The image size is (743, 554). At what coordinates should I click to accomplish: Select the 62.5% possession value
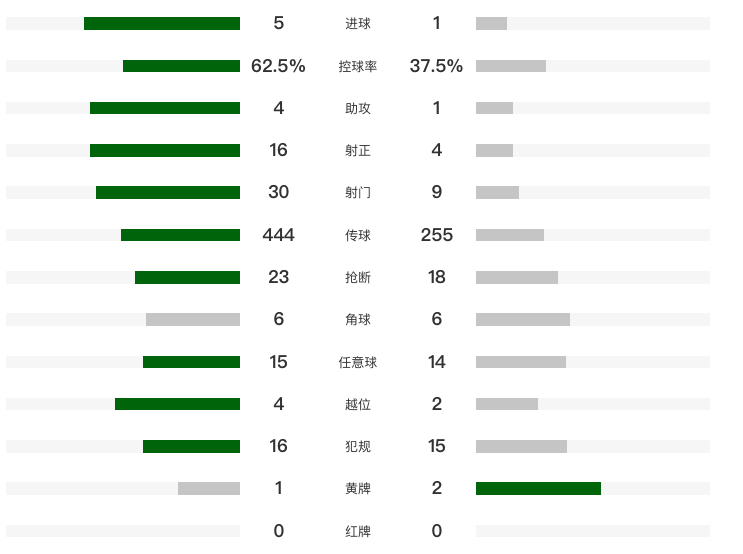click(x=278, y=66)
